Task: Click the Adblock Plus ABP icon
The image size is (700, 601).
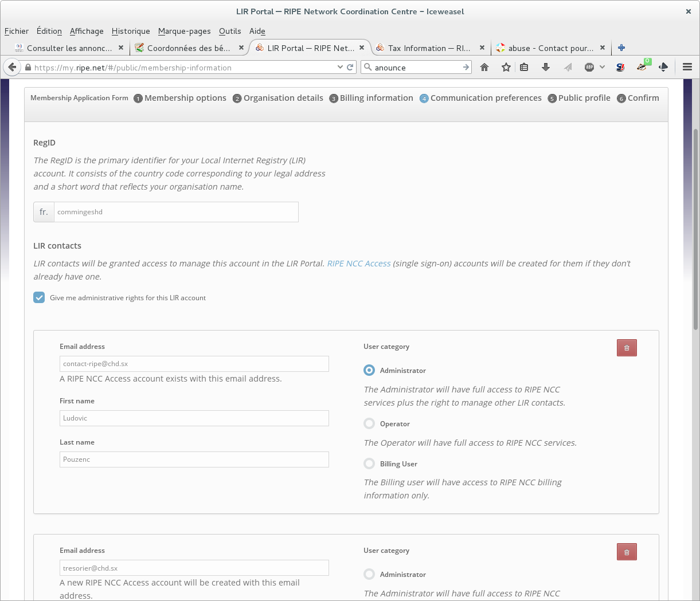Action: click(x=589, y=67)
